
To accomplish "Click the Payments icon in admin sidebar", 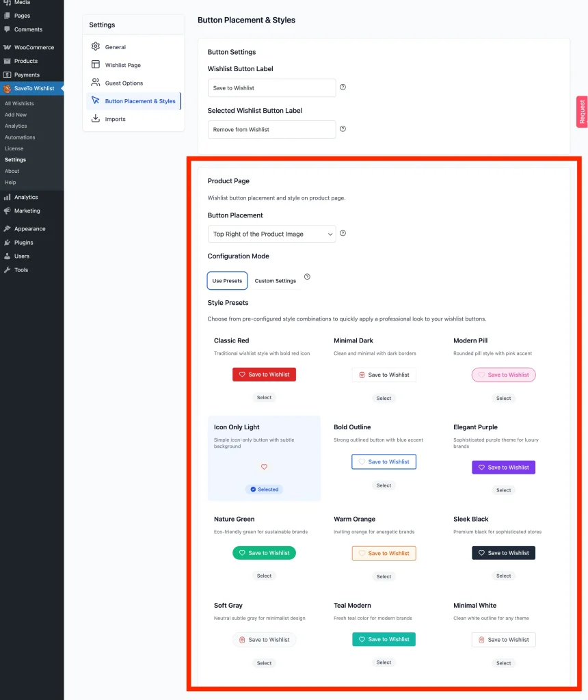I will (x=7, y=75).
